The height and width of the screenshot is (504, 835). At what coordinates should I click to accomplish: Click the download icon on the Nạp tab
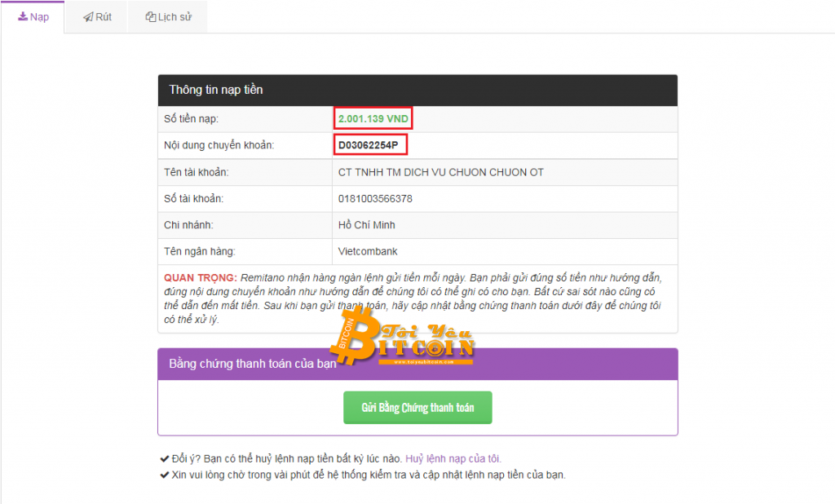point(23,17)
